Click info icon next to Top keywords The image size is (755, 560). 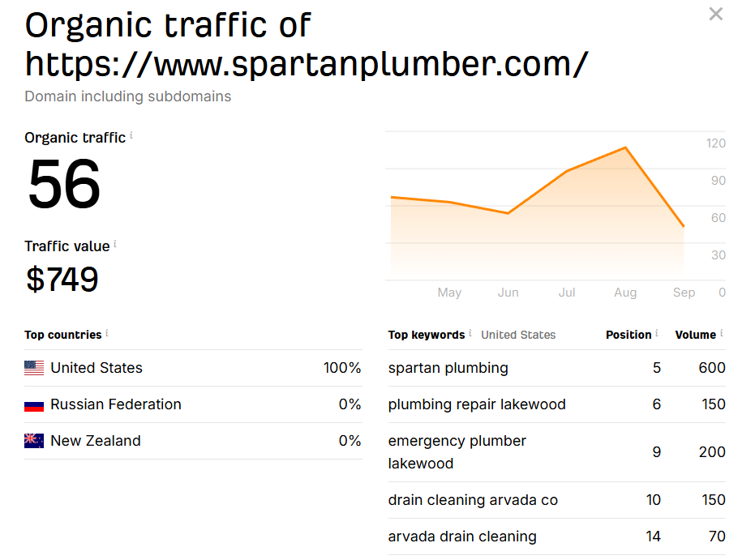click(470, 333)
